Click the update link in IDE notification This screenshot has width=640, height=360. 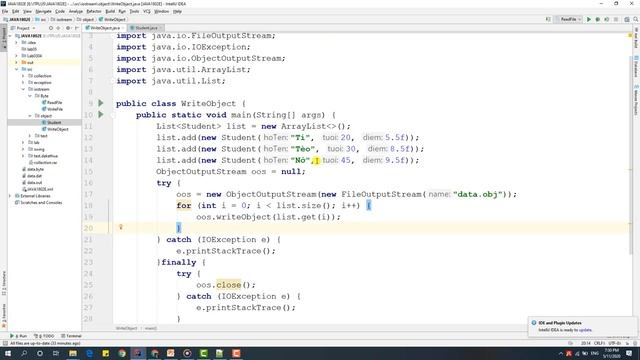(x=585, y=330)
